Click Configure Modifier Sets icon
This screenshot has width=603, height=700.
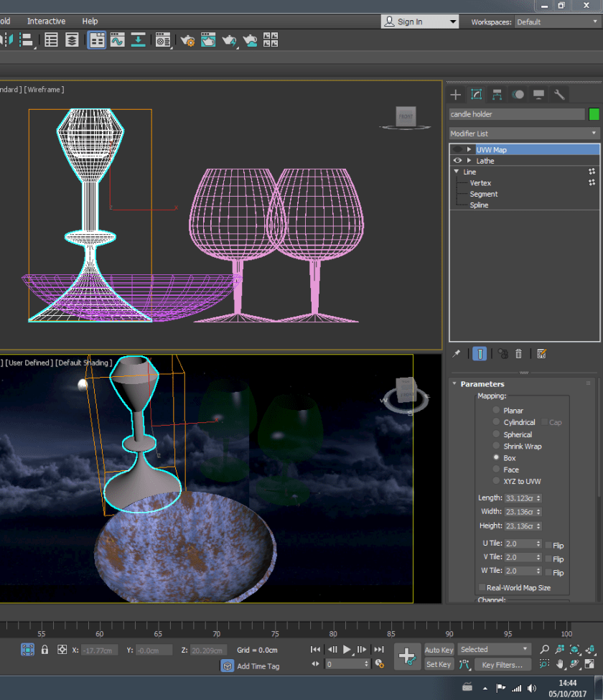[x=542, y=353]
